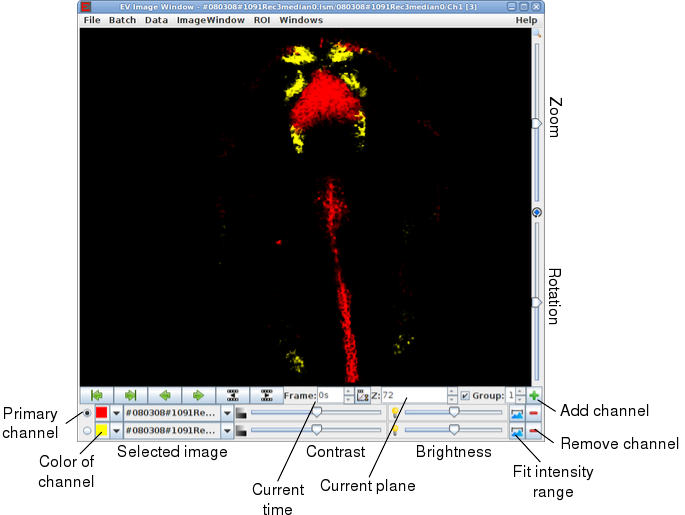Viewport: 685px width, 515px height.
Task: Set yellow channel as the primary channel
Action: pyautogui.click(x=87, y=431)
